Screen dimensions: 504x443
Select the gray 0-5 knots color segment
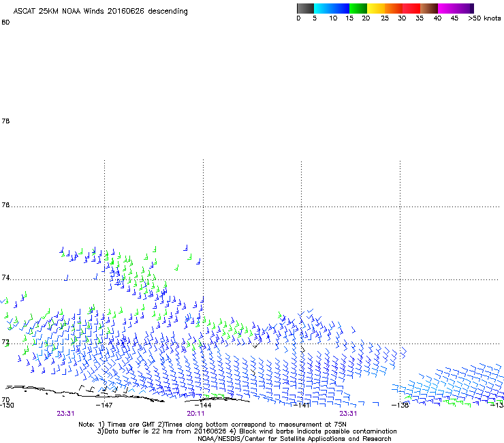pyautogui.click(x=305, y=8)
